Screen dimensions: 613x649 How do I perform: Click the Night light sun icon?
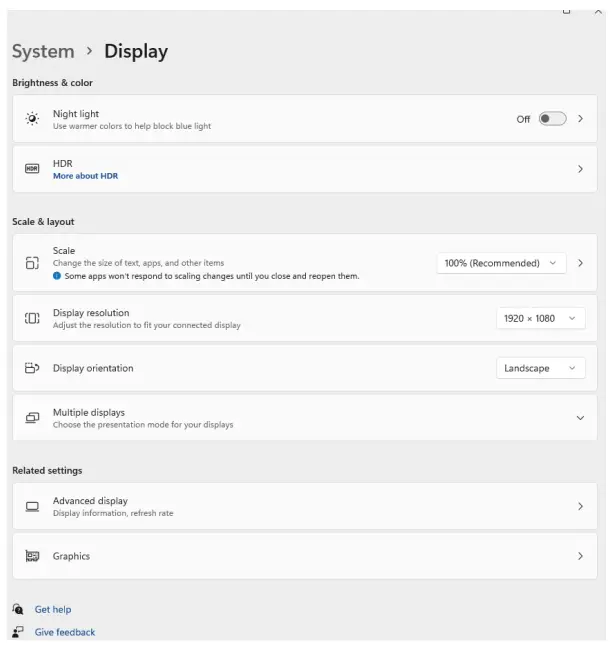(x=32, y=119)
